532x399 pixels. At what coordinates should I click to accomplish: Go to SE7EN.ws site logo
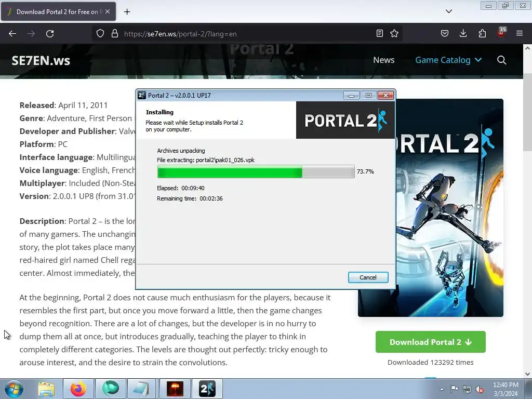[x=41, y=60]
